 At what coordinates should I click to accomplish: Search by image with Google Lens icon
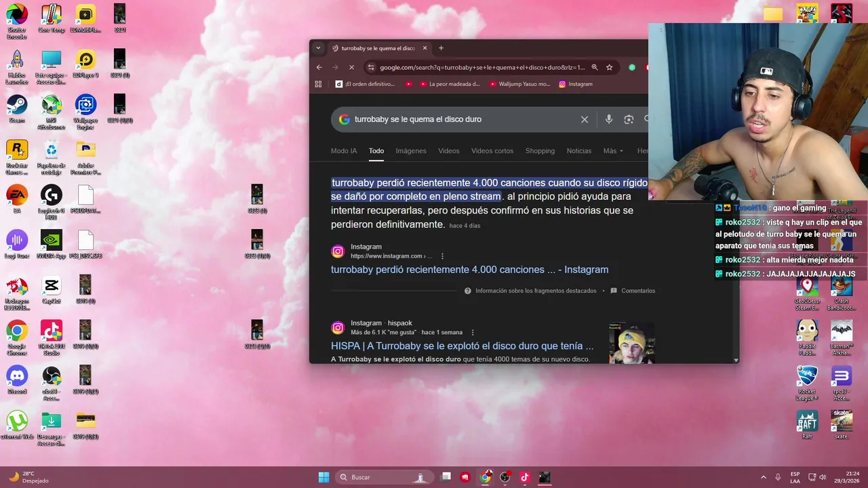[629, 119]
